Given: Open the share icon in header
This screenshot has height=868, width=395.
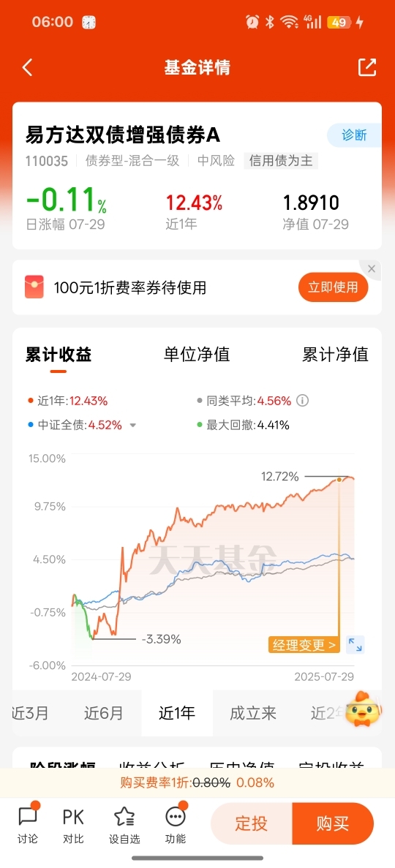Looking at the screenshot, I should click(x=367, y=67).
